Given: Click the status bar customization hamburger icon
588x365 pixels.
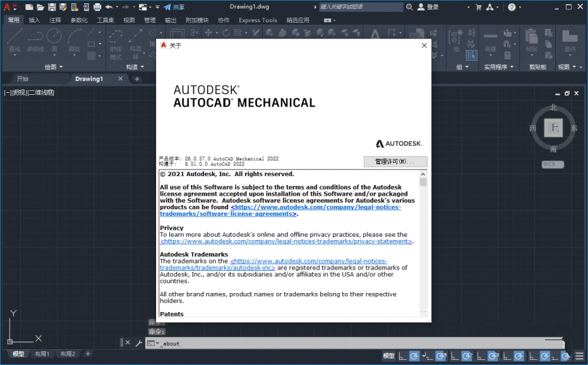Looking at the screenshot, I should click(x=580, y=356).
